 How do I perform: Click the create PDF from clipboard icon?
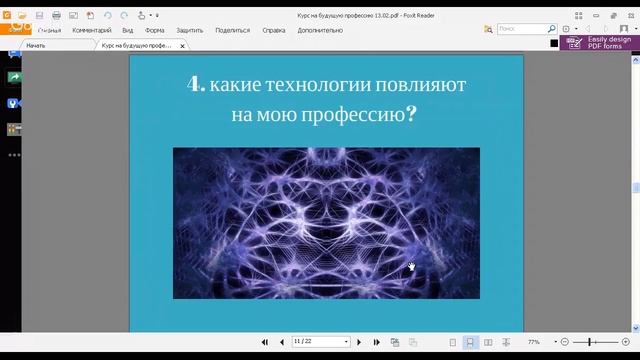90,16
